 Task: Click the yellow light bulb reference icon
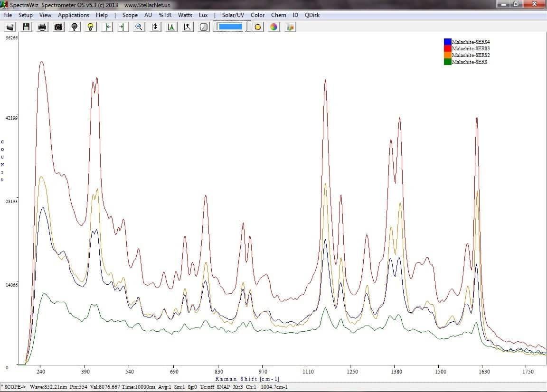pyautogui.click(x=90, y=27)
